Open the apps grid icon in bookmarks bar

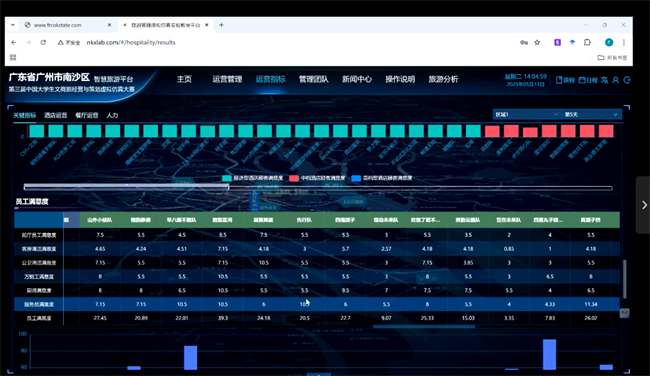tap(13, 57)
